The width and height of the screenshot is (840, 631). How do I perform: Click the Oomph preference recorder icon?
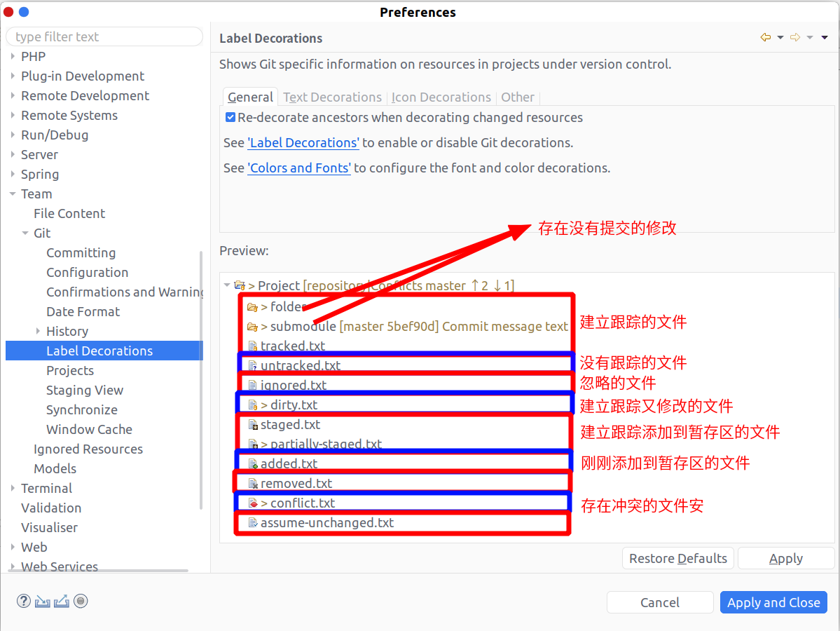[80, 601]
